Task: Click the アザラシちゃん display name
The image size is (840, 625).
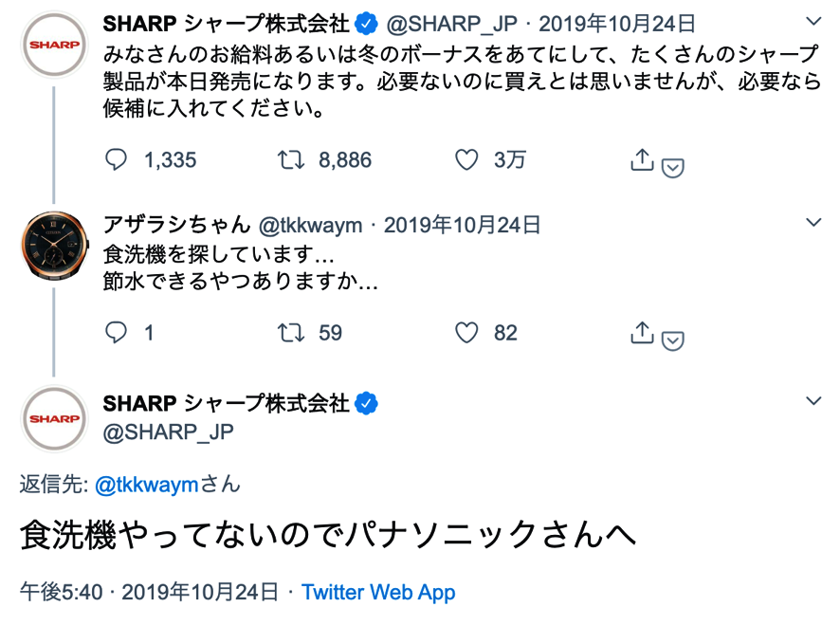Action: coord(176,225)
